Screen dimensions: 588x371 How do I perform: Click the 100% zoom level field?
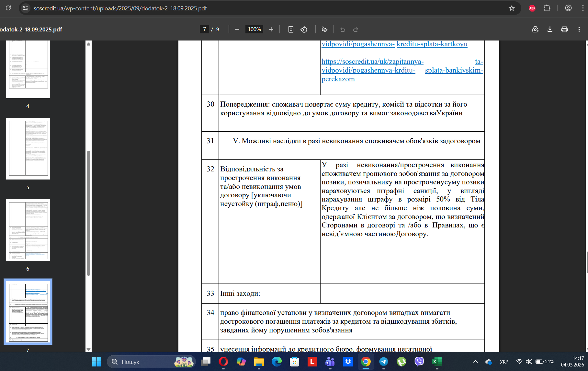pyautogui.click(x=254, y=29)
